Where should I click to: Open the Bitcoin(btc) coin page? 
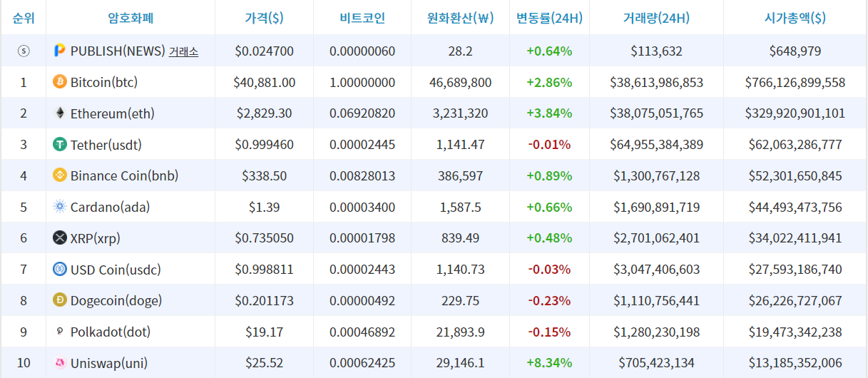(x=103, y=83)
